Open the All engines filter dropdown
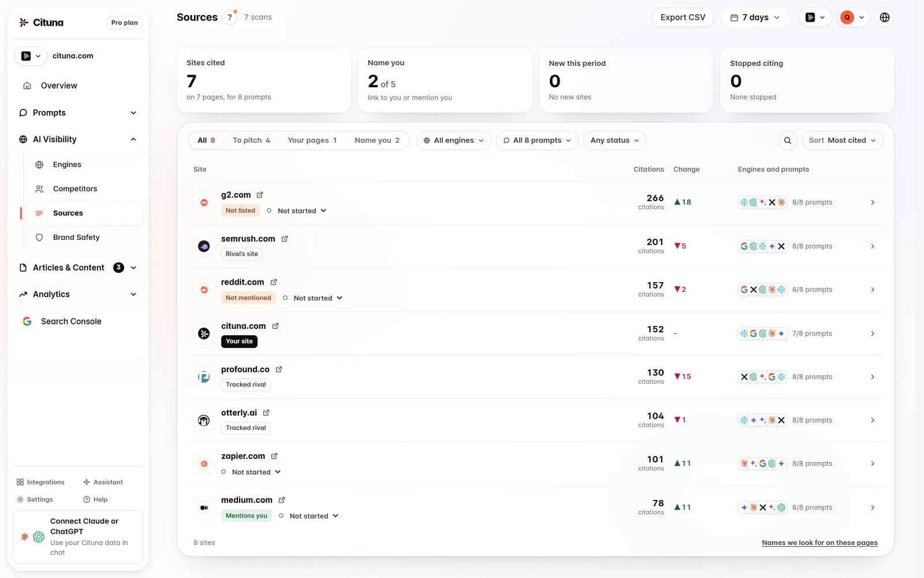Screen dimensions: 924x578 [454, 140]
